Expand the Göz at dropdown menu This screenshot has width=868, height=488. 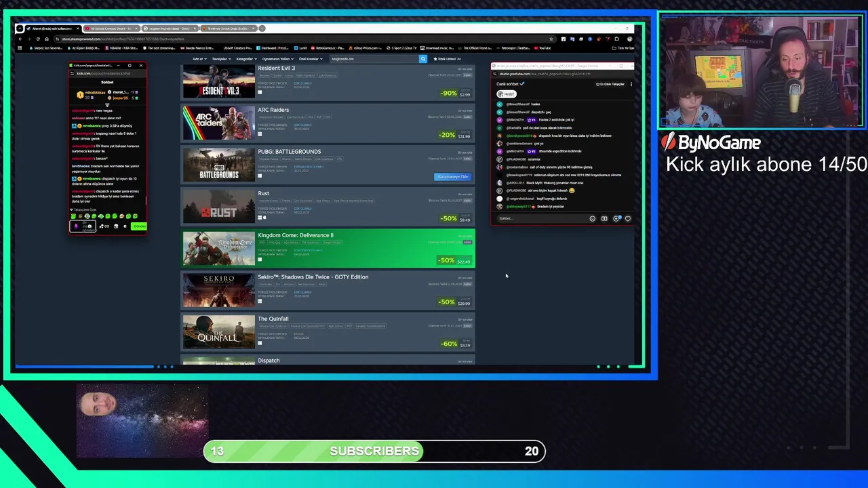[199, 59]
